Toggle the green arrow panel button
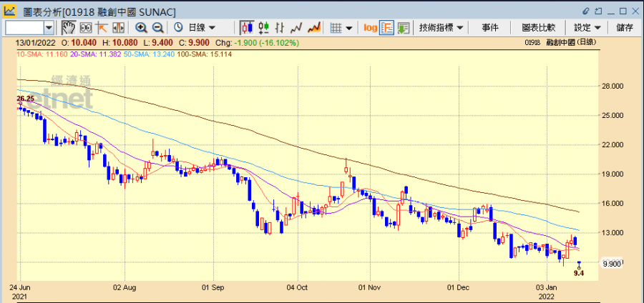 tap(403, 27)
